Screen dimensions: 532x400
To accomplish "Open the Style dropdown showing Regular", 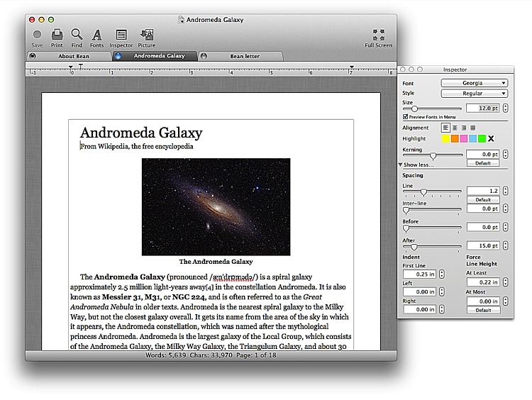I will [474, 93].
